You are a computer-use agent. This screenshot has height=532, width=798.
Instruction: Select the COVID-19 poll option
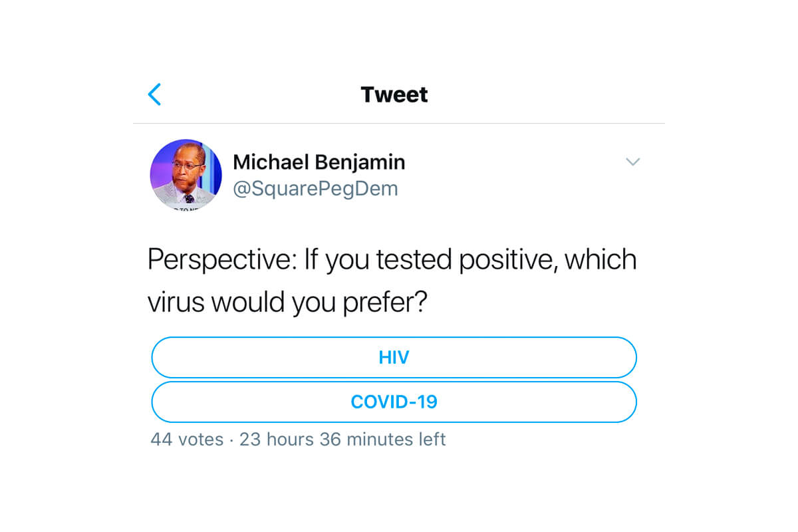tap(394, 402)
